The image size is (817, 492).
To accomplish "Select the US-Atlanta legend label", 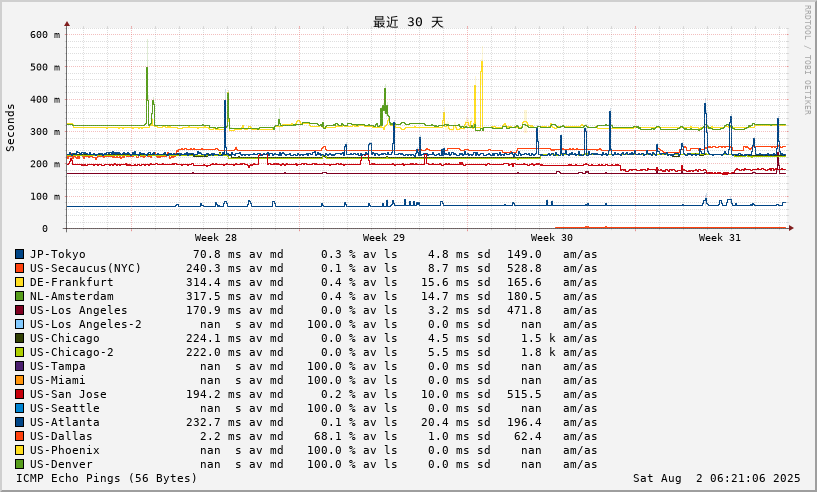I will point(65,422).
